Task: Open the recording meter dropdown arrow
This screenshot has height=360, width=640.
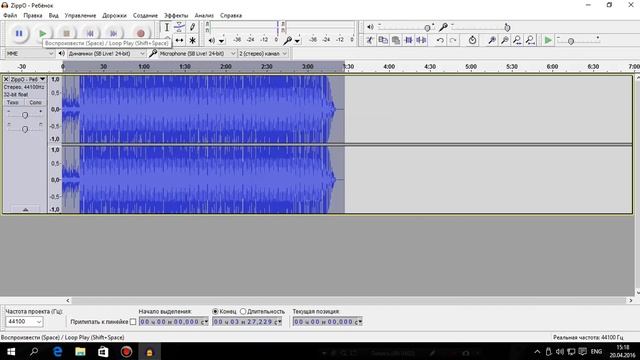Action: pos(298,41)
